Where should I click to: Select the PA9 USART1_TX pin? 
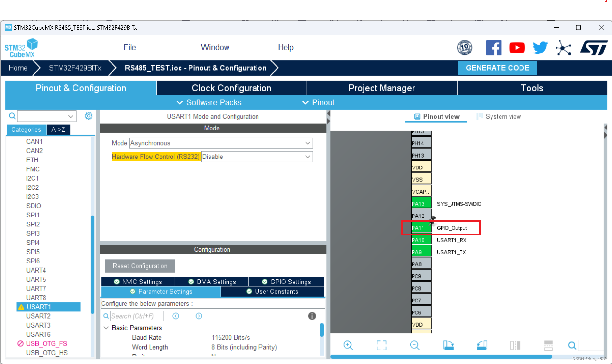click(x=421, y=252)
